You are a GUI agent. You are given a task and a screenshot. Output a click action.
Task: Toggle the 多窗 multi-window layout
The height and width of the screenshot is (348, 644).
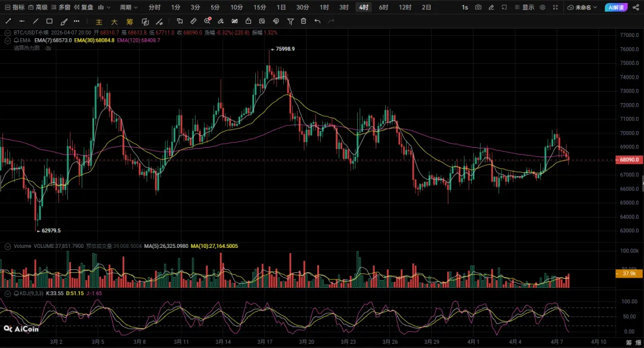61,7
